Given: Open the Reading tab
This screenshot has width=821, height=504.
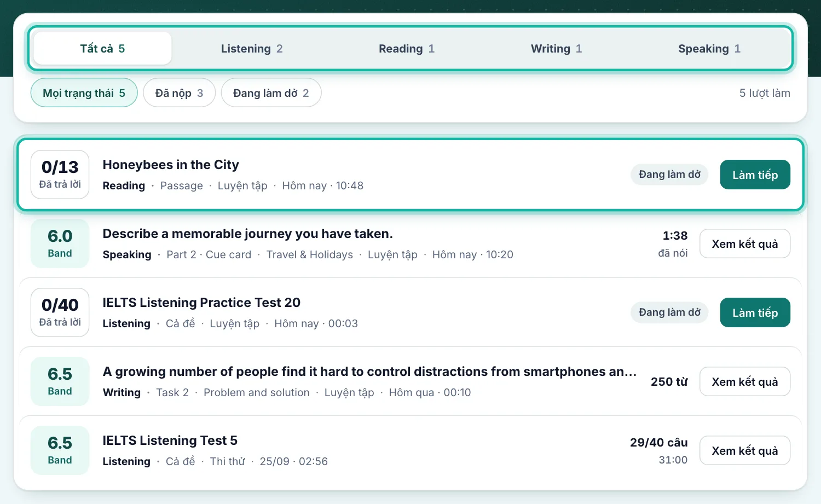Looking at the screenshot, I should (x=407, y=48).
